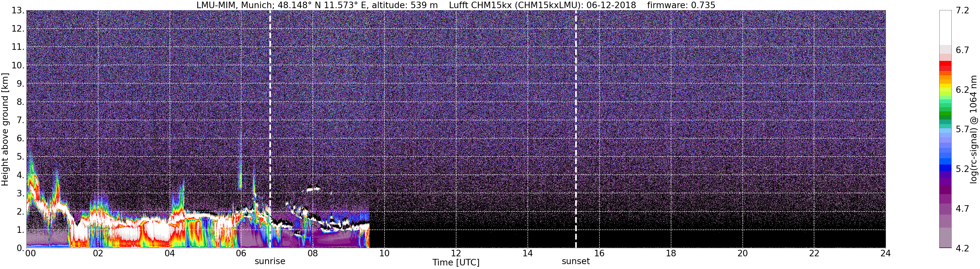This screenshot has width=980, height=269.
Task: Click the '2.' height axis tick label
Action: 20,212
